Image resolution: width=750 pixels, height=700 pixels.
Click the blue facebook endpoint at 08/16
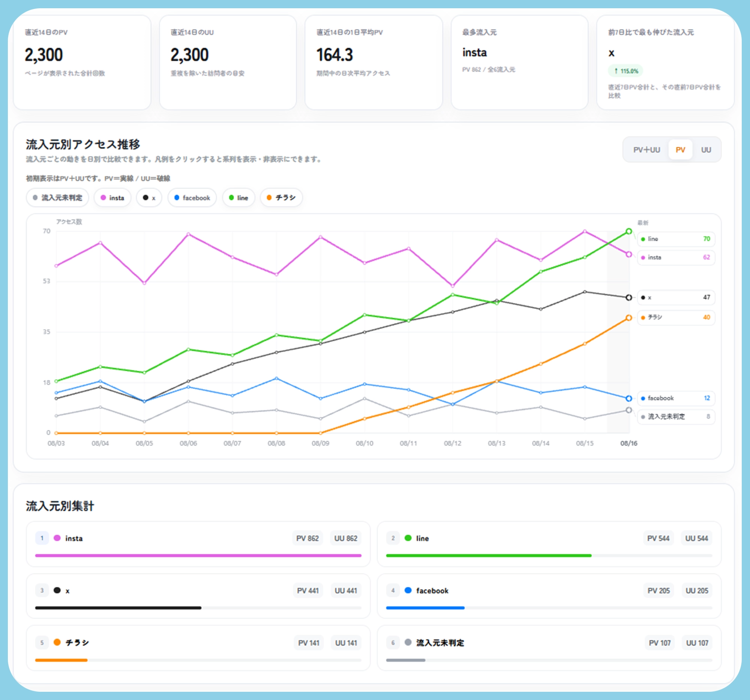coord(628,398)
